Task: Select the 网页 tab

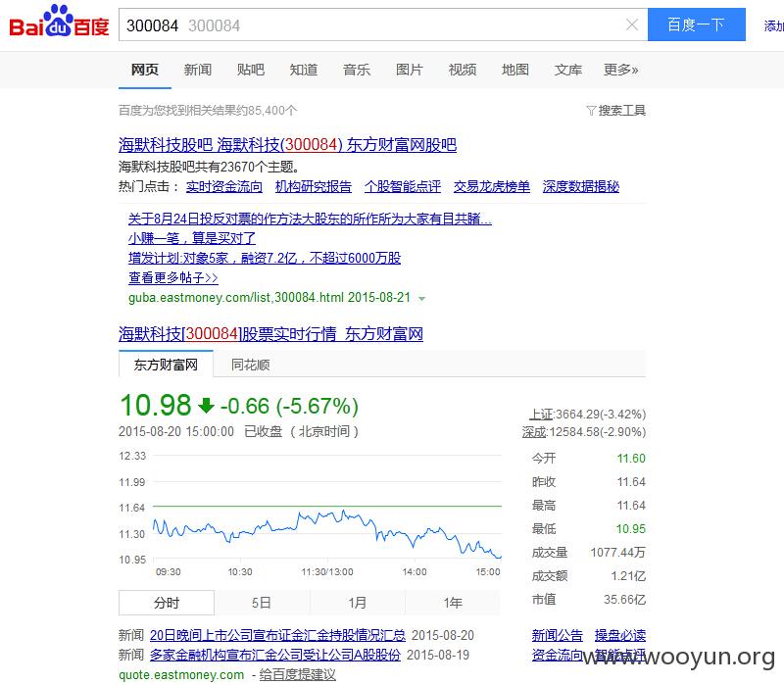Action: 145,70
